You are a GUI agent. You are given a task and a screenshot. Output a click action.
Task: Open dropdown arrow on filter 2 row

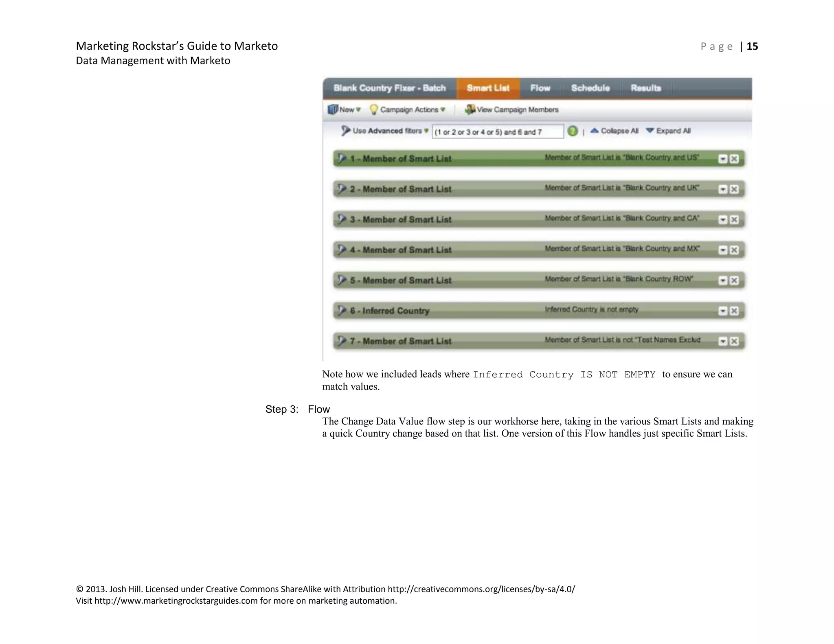[x=723, y=189]
